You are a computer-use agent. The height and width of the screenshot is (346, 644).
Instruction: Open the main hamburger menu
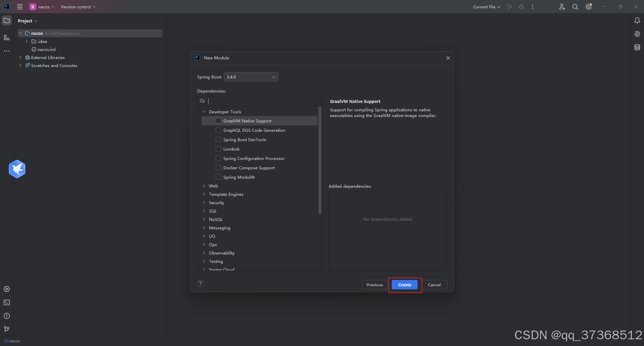click(20, 7)
